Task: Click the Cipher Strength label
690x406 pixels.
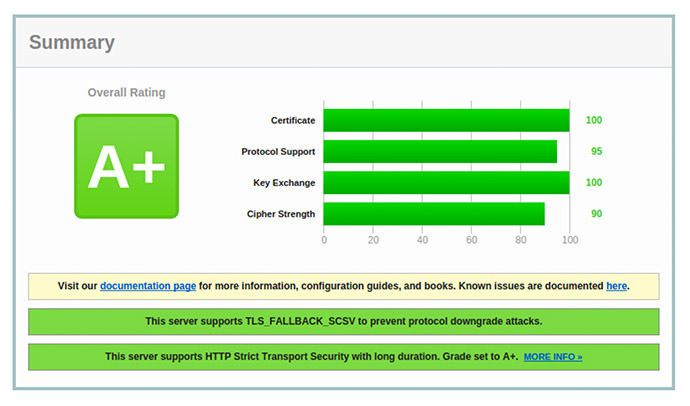Action: coord(281,214)
